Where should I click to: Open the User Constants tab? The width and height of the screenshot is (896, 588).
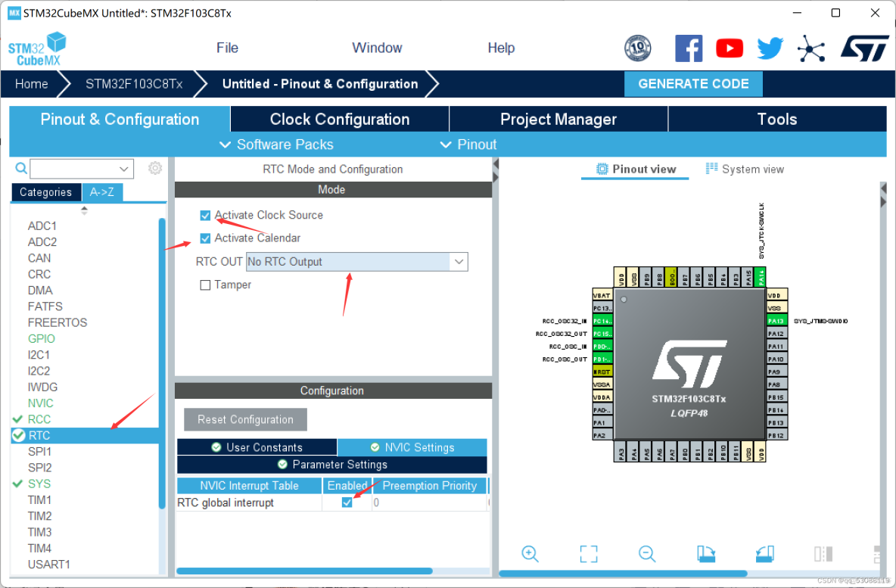point(257,446)
